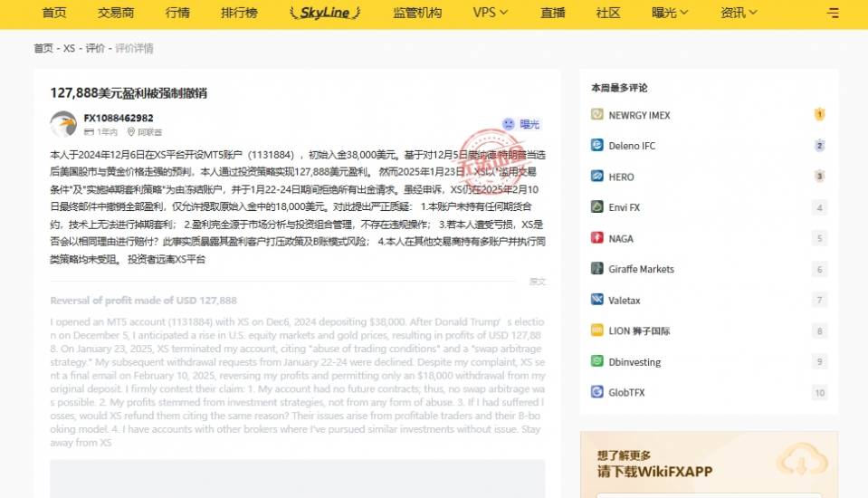Click the sad face 曝光 icon
The image size is (868, 498).
[508, 124]
